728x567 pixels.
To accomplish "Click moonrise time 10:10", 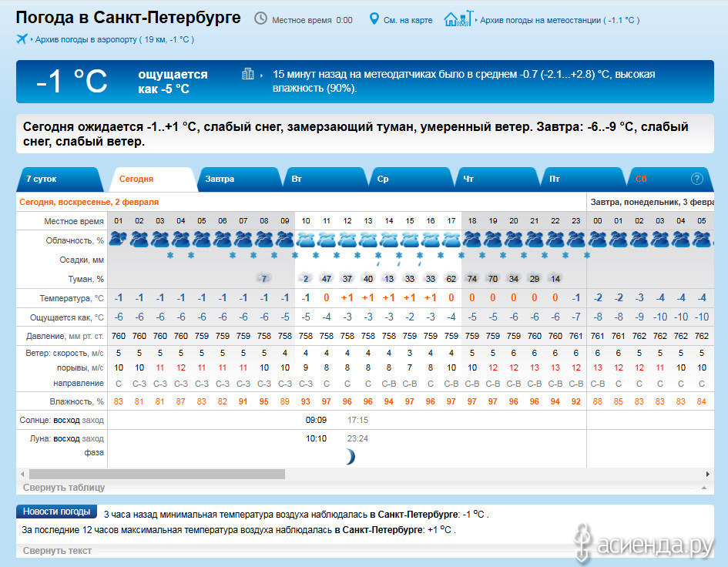I will point(316,438).
